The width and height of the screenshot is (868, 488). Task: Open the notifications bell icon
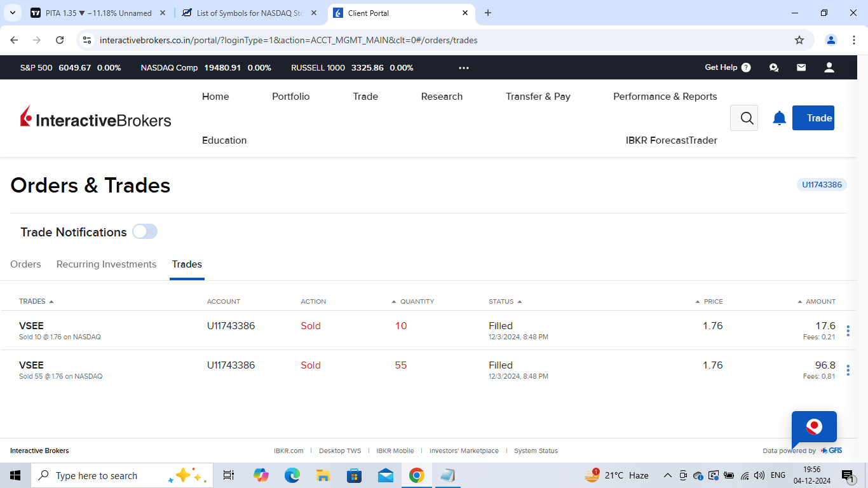tap(779, 118)
